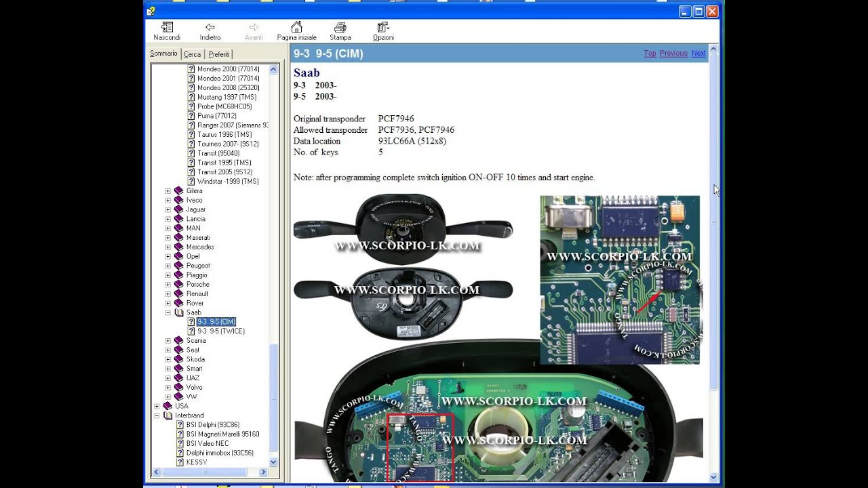Click the Maserati book icon

179,238
